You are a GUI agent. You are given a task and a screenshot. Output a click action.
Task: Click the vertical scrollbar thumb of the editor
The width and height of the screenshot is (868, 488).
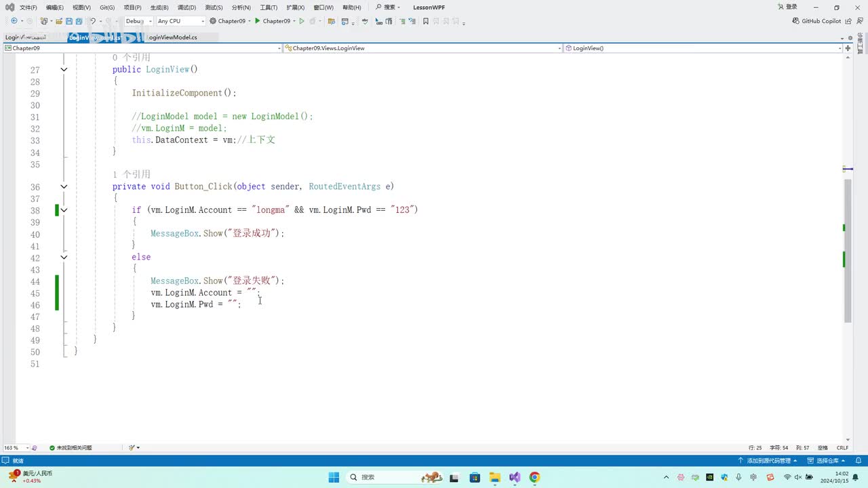tap(848, 251)
